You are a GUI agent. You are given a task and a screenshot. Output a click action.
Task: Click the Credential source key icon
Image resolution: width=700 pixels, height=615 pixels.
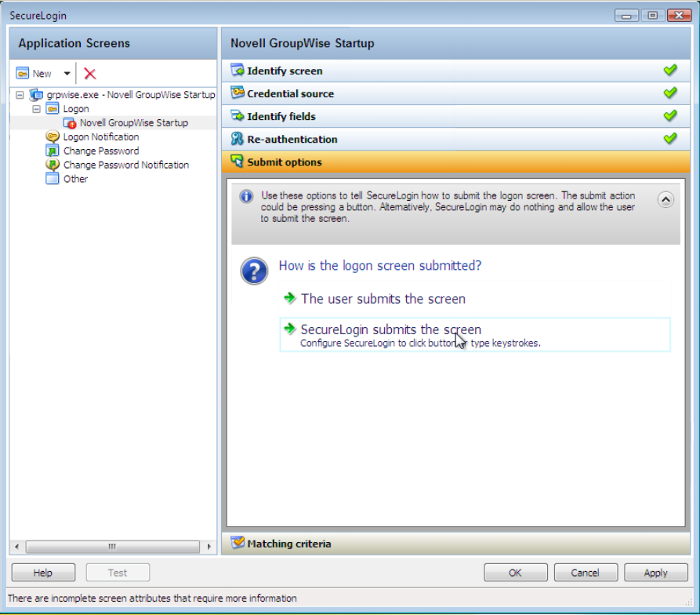click(x=237, y=93)
